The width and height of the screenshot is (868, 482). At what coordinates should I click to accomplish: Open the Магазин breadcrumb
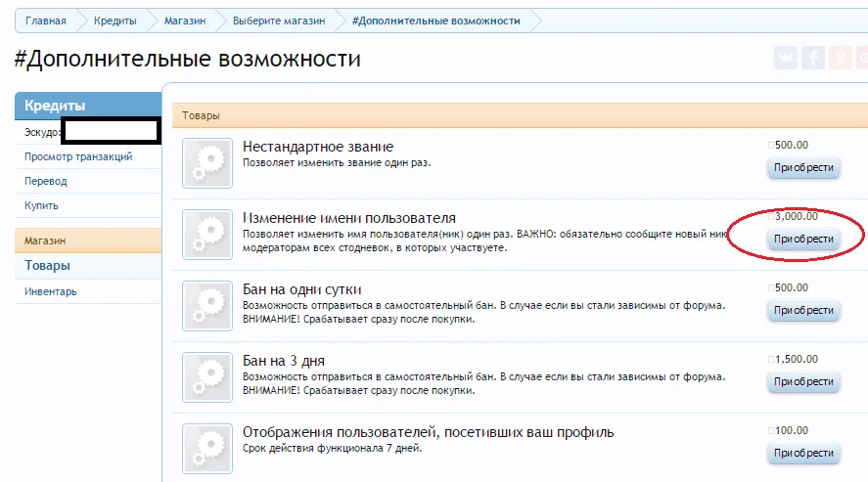[x=185, y=21]
